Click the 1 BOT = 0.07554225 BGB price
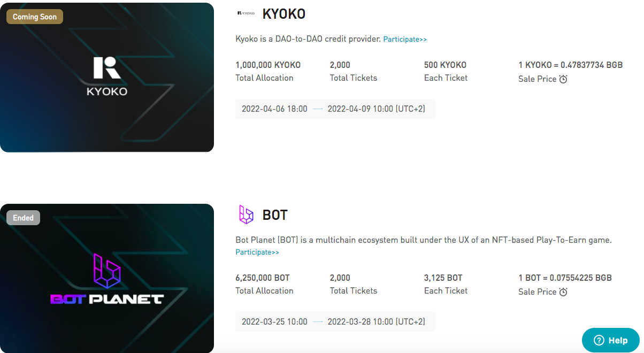Screen dimensions: 644x353 pos(565,278)
